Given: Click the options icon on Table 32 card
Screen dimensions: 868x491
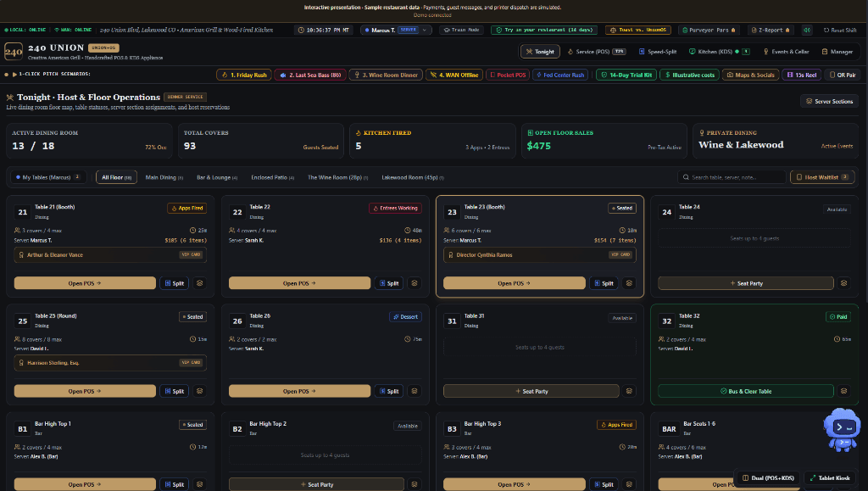Looking at the screenshot, I should [843, 392].
